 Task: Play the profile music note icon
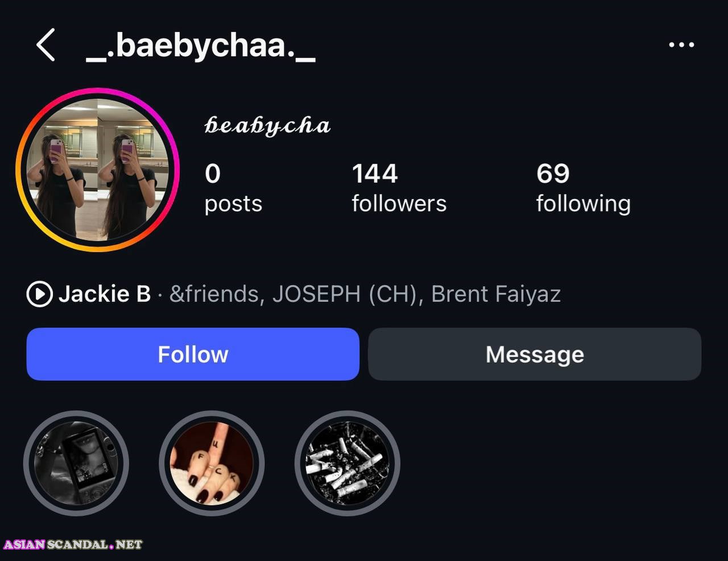pyautogui.click(x=39, y=294)
